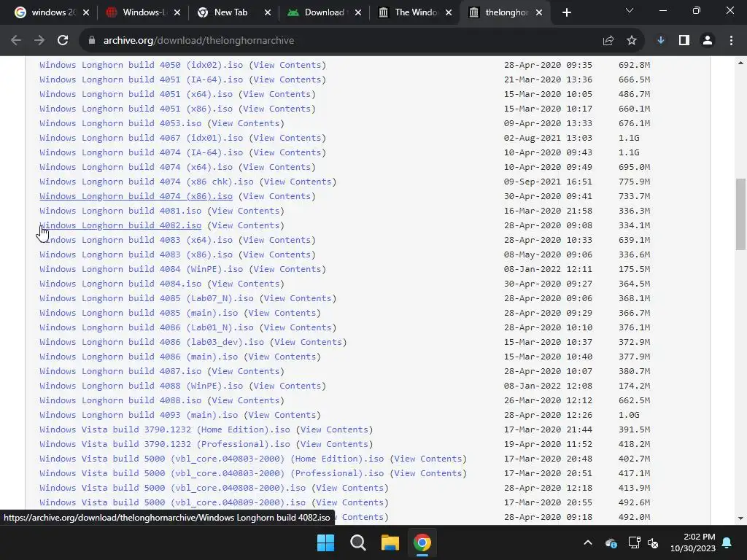Share this page via the share icon

[x=608, y=41]
